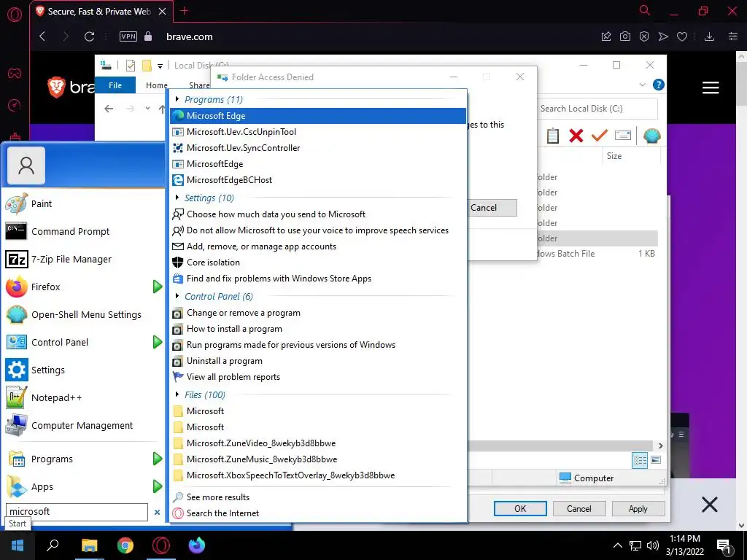Collapse the Files (100) results group
The height and width of the screenshot is (560, 747).
[177, 394]
